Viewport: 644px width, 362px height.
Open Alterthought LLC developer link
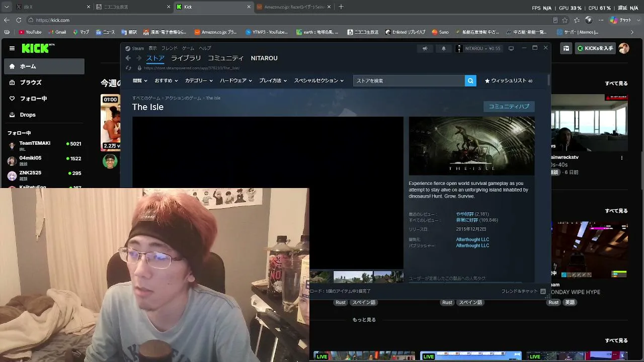(x=472, y=239)
